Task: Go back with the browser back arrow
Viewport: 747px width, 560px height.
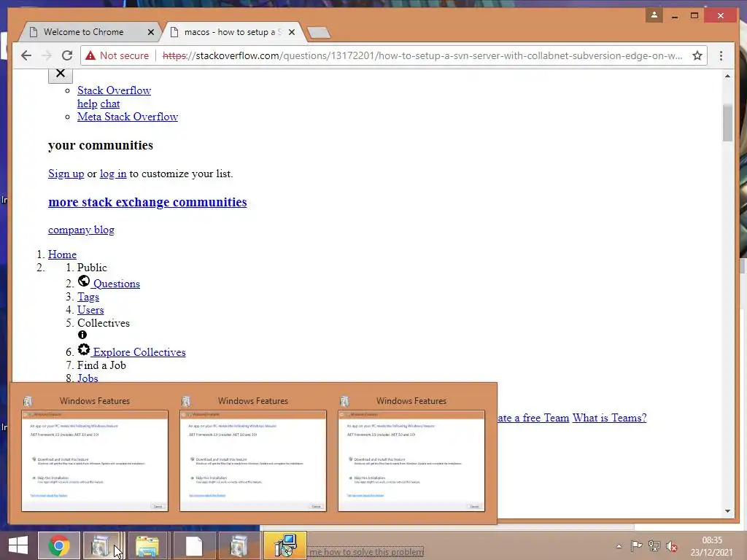Action: 26,55
